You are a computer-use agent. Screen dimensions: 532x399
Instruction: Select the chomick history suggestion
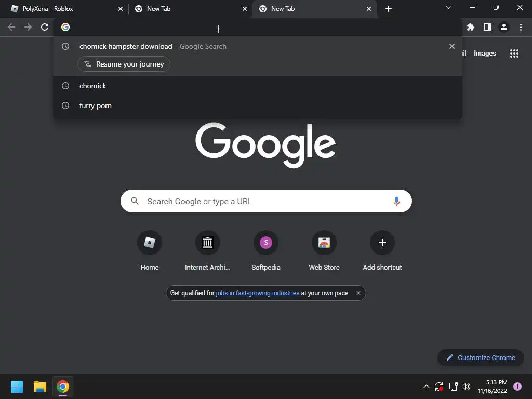point(258,86)
